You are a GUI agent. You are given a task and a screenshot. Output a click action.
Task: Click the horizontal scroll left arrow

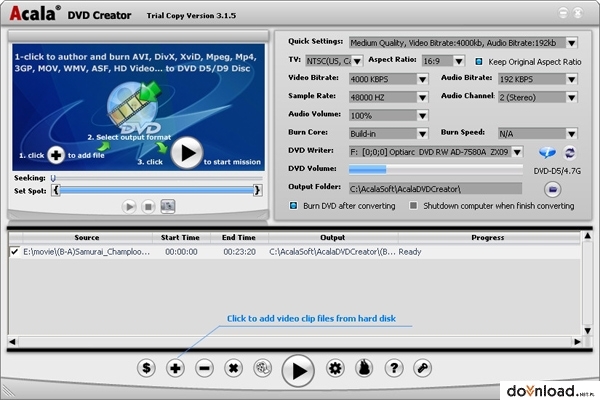click(12, 341)
